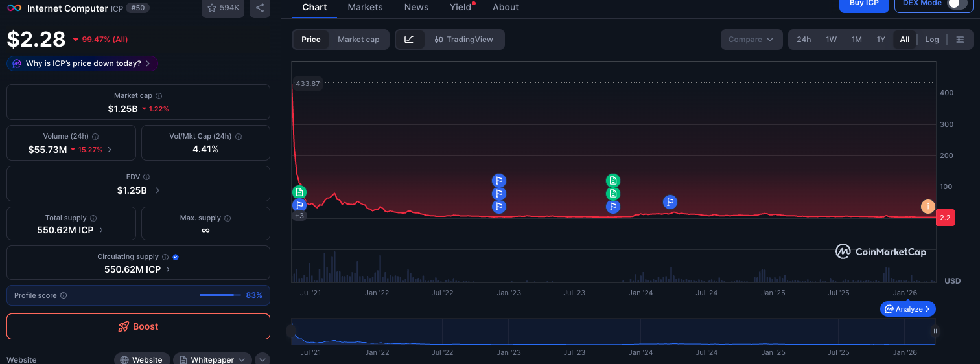The height and width of the screenshot is (364, 980).
Task: Select the line chart style icon
Action: tap(410, 40)
